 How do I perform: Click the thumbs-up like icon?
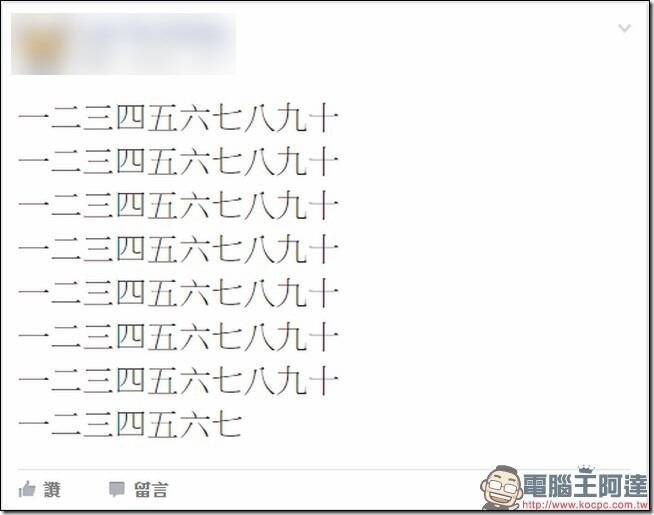[x=27, y=489]
